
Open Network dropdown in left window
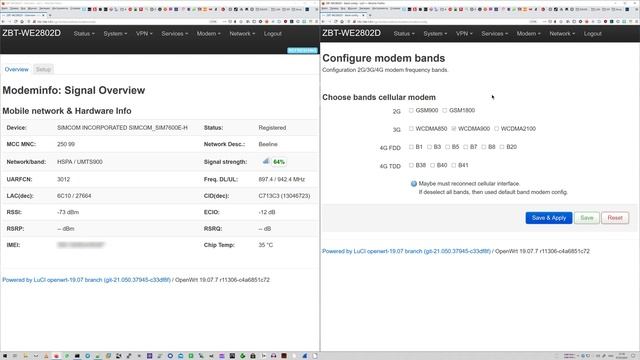tap(242, 34)
